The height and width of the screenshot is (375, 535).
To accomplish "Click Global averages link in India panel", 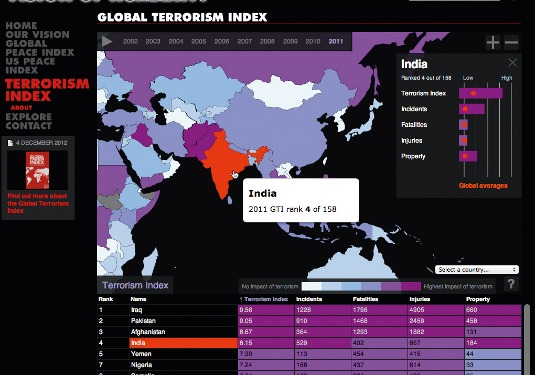I will [x=483, y=186].
